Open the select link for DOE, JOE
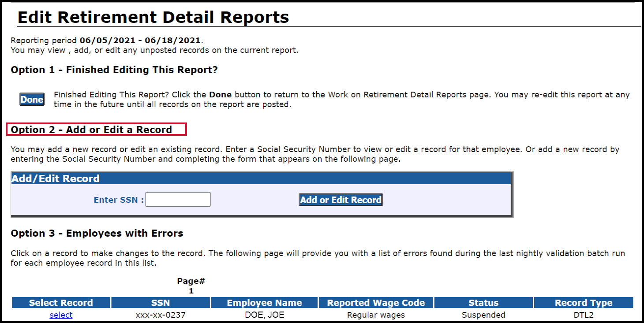Image resolution: width=644 pixels, height=323 pixels. click(60, 315)
